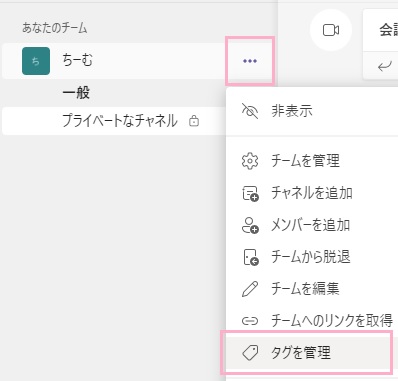Choose チャネルを追加 from menu
This screenshot has height=381, width=398.
coord(312,193)
